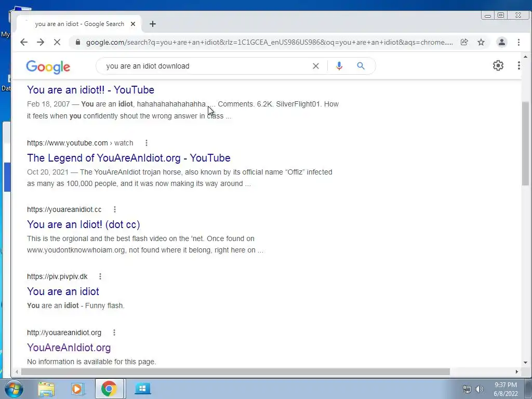This screenshot has height=399, width=532.
Task: Open more options for piv.pivpiv.dk result
Action: [x=100, y=276]
